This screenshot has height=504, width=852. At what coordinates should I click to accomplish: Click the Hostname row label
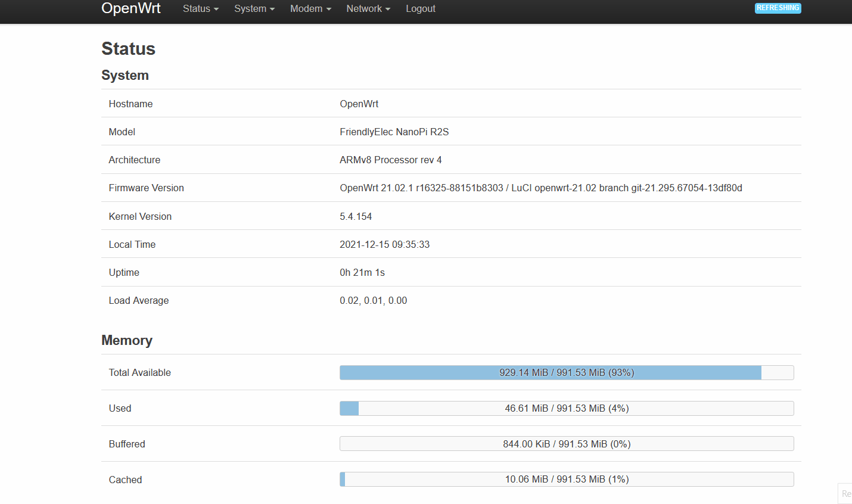(130, 104)
